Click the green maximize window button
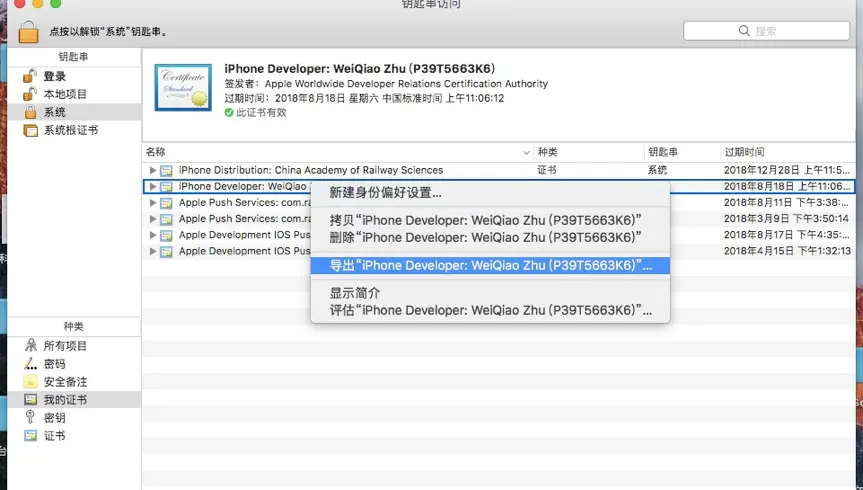This screenshot has height=490, width=863. (x=56, y=3)
